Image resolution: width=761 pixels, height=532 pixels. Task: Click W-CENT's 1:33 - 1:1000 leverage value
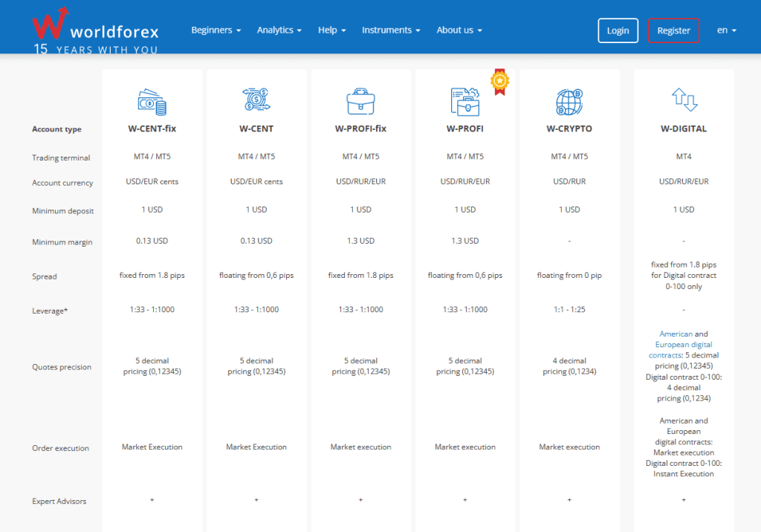click(256, 310)
